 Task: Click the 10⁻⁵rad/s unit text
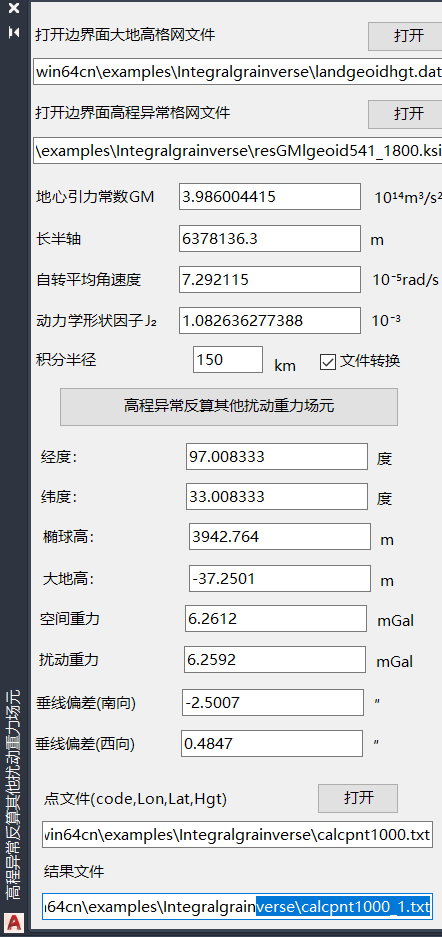pos(406,280)
